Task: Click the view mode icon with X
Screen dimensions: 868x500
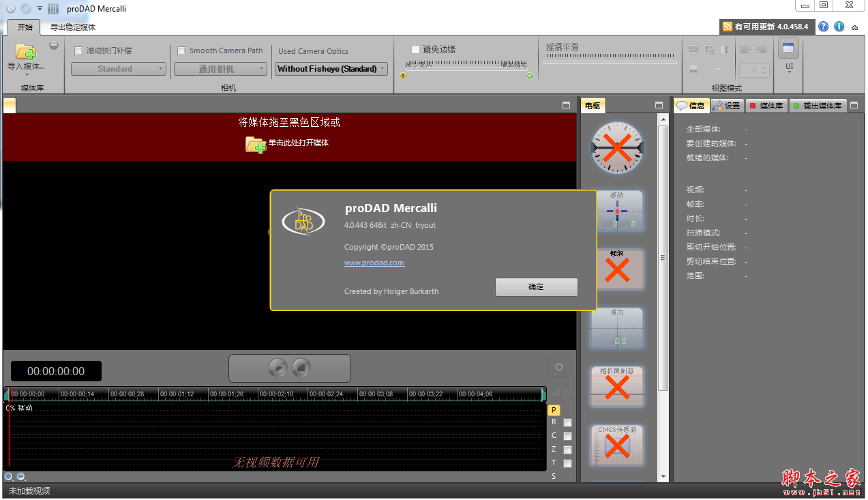Action: pyautogui.click(x=709, y=50)
